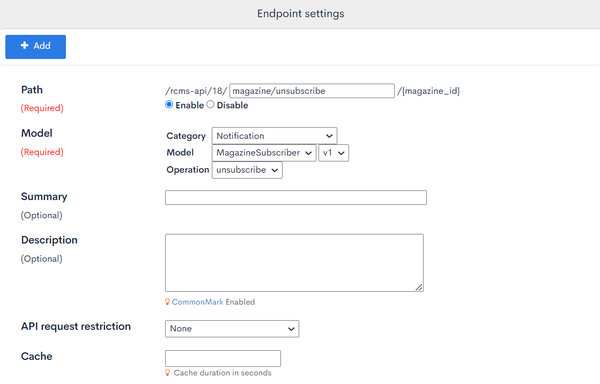The width and height of the screenshot is (600, 384).
Task: Click the blue Add button
Action: tap(36, 47)
